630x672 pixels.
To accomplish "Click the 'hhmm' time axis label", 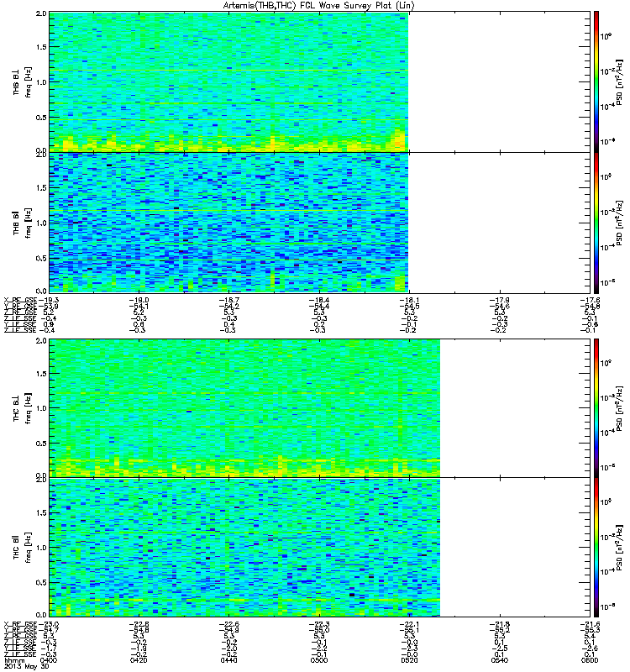I will click(x=14, y=661).
